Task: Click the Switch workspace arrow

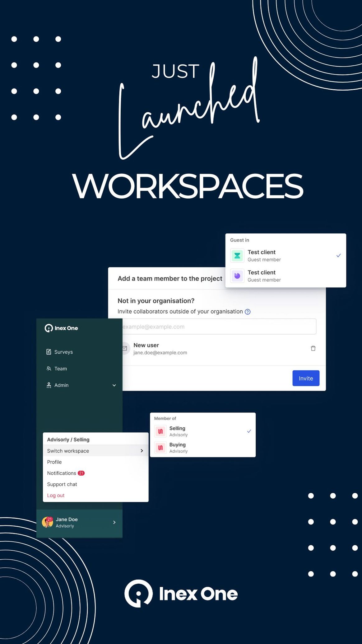Action: click(x=142, y=451)
